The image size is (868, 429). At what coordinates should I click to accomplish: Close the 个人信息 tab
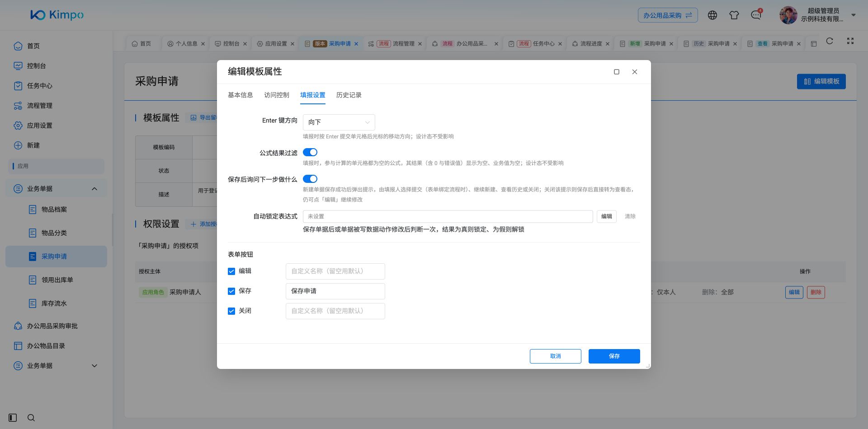(203, 44)
